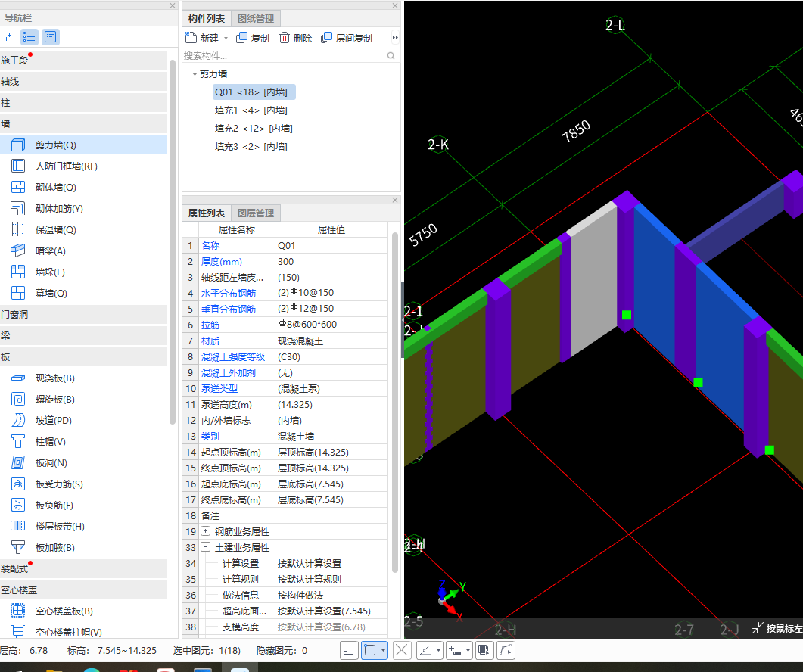Select 墙垛(E) component type
The height and width of the screenshot is (672, 803).
coord(50,272)
